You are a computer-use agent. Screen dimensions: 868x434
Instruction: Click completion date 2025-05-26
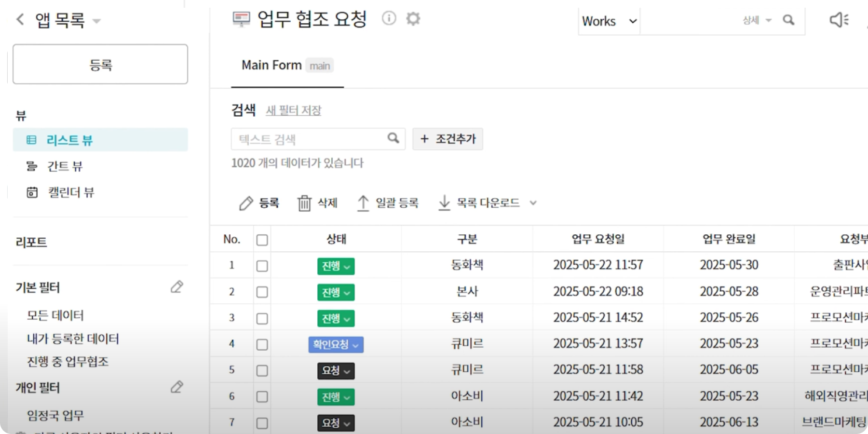tap(729, 317)
